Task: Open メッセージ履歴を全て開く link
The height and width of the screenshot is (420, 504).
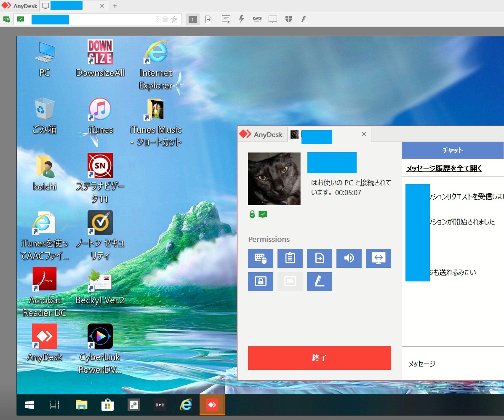Action: pyautogui.click(x=444, y=169)
